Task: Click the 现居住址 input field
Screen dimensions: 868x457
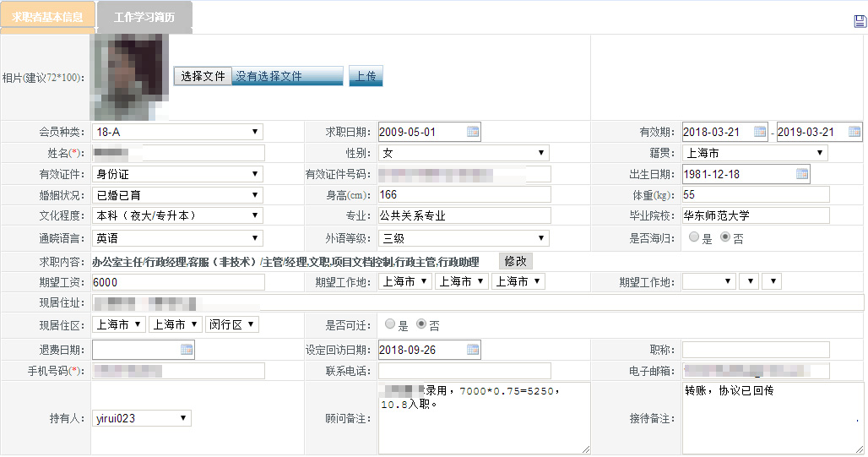Action: point(478,302)
